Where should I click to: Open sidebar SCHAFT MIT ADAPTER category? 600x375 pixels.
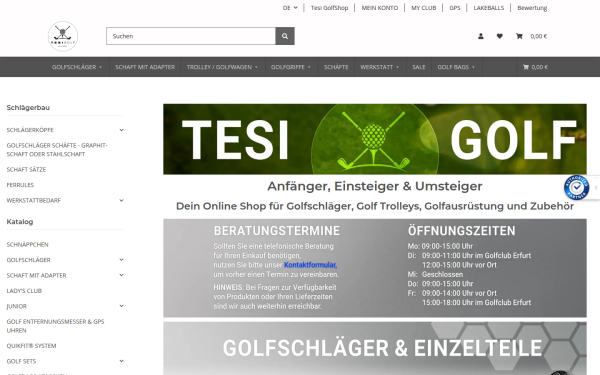point(36,275)
